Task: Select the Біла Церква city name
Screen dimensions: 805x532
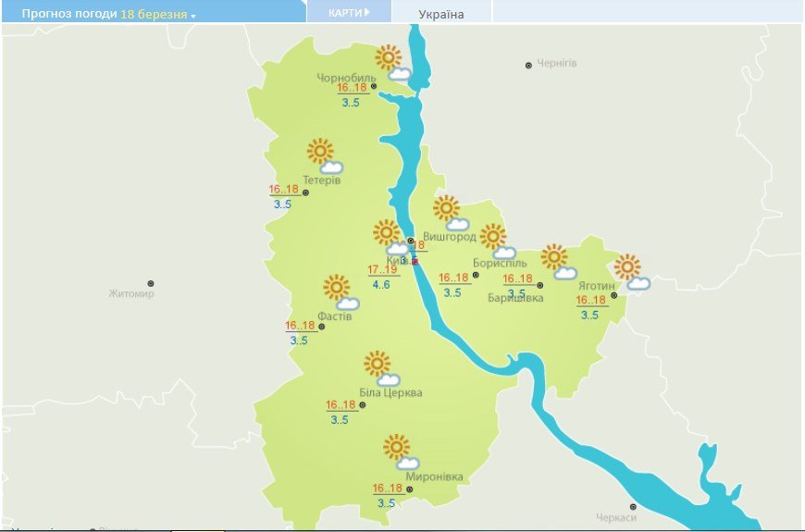Action: pos(390,392)
